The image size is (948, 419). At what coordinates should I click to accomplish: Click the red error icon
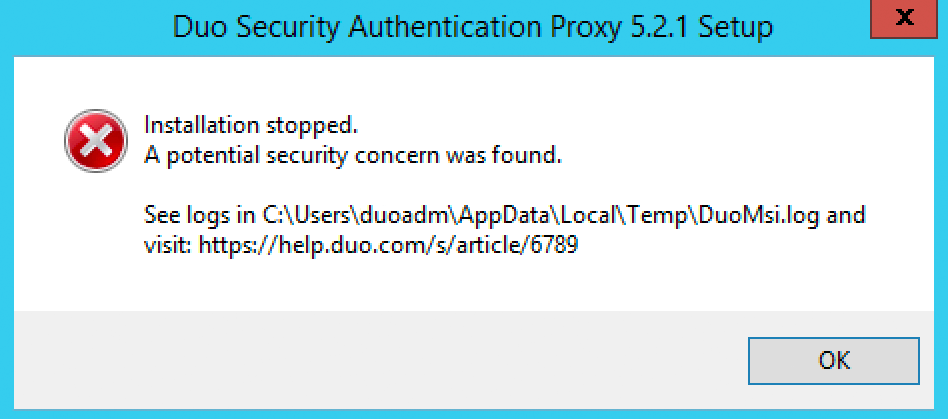click(95, 142)
